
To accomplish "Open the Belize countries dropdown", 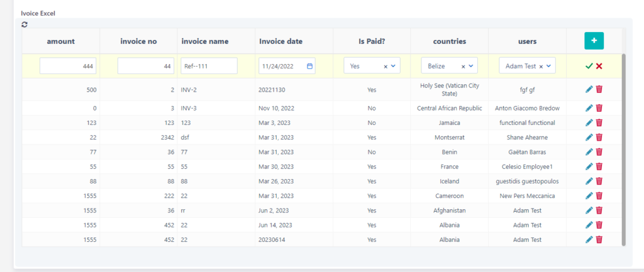I will (x=471, y=66).
